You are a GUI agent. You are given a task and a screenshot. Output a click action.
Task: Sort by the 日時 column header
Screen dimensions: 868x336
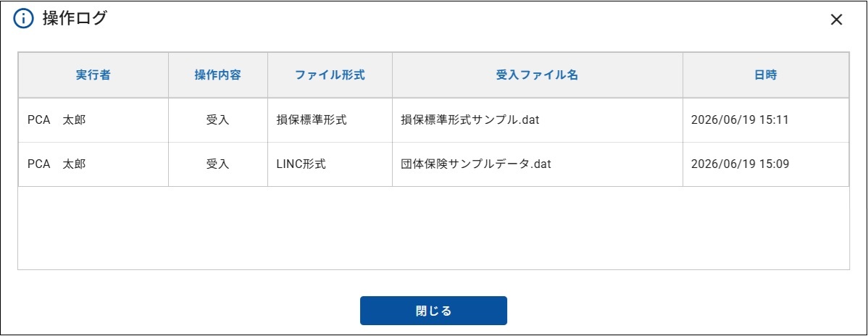[766, 75]
